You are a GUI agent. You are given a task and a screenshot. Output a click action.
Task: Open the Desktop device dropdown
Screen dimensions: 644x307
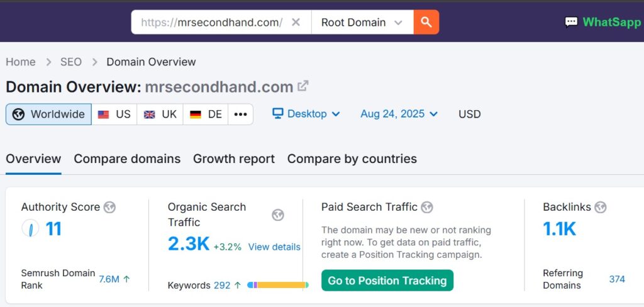[306, 114]
